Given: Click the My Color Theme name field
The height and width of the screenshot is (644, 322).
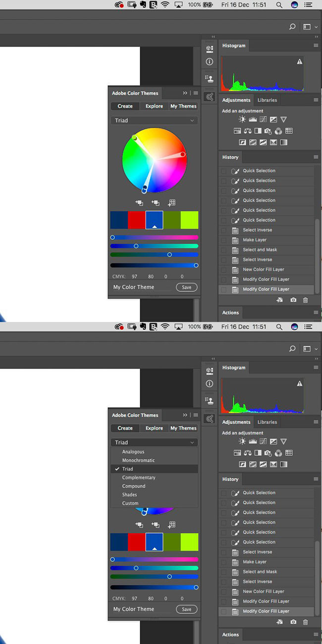Looking at the screenshot, I should click(x=142, y=287).
